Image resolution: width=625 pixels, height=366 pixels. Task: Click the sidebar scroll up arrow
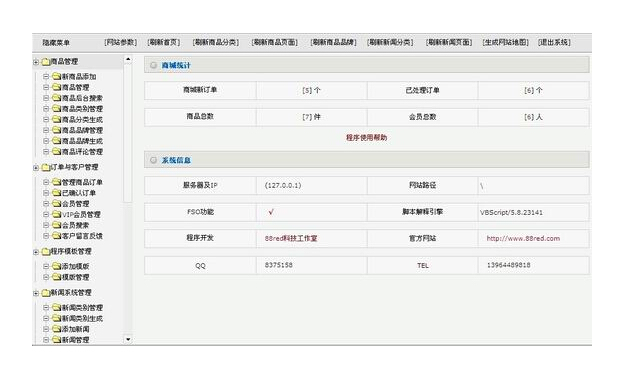[128, 59]
